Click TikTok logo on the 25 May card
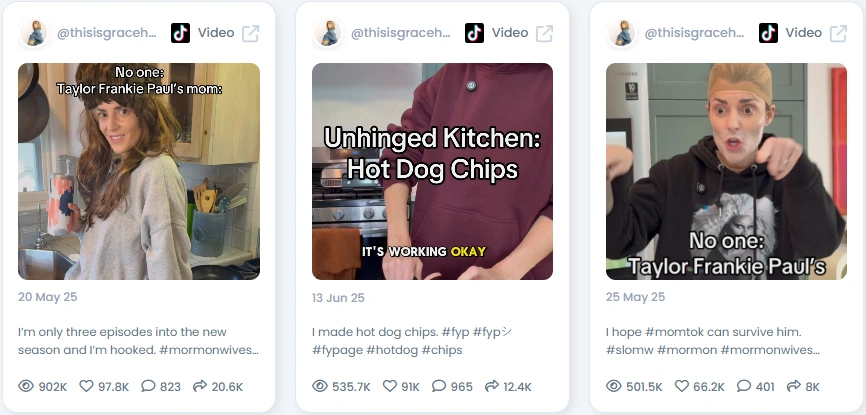Screen dimensions: 866x415 768,33
